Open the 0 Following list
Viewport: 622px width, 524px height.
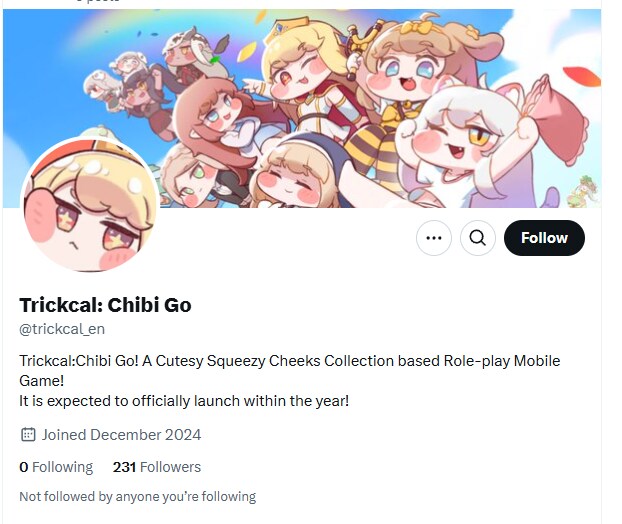[56, 467]
